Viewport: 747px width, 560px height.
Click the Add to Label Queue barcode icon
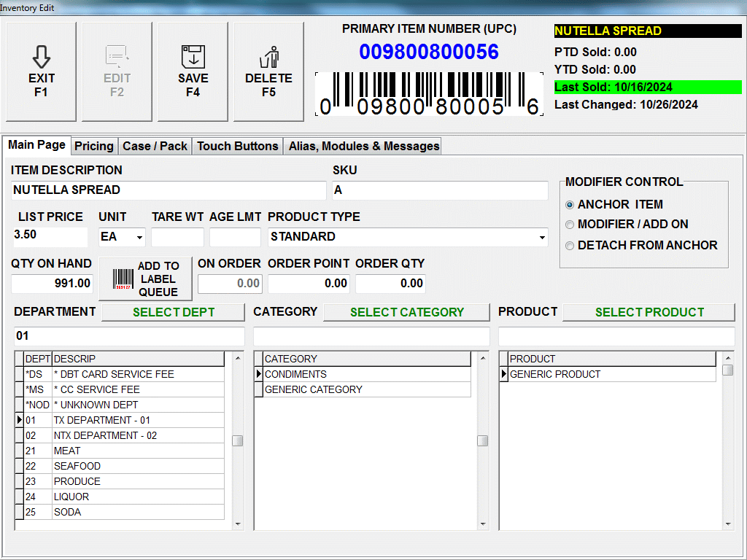[123, 279]
